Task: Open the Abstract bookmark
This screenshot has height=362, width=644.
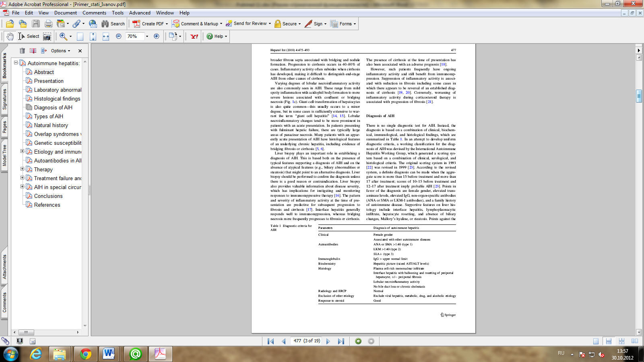Action: click(44, 72)
